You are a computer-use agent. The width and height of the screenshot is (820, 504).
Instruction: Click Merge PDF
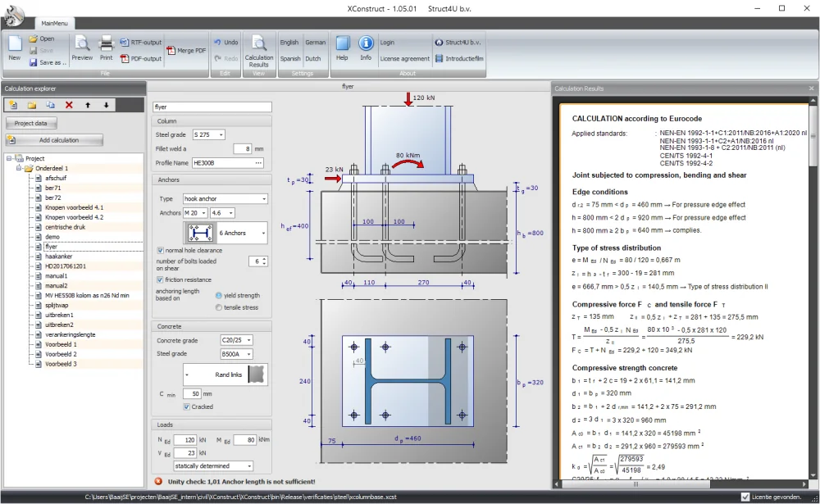(x=187, y=51)
